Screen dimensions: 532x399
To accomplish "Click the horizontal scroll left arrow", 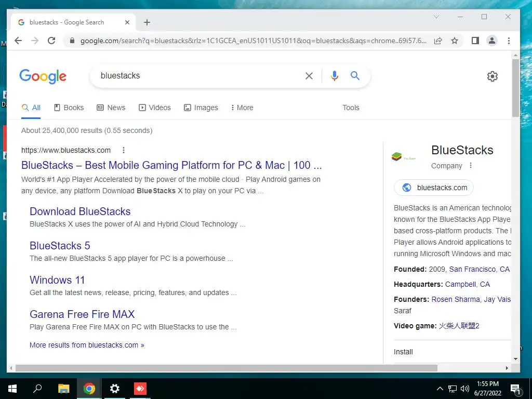I will [x=11, y=368].
